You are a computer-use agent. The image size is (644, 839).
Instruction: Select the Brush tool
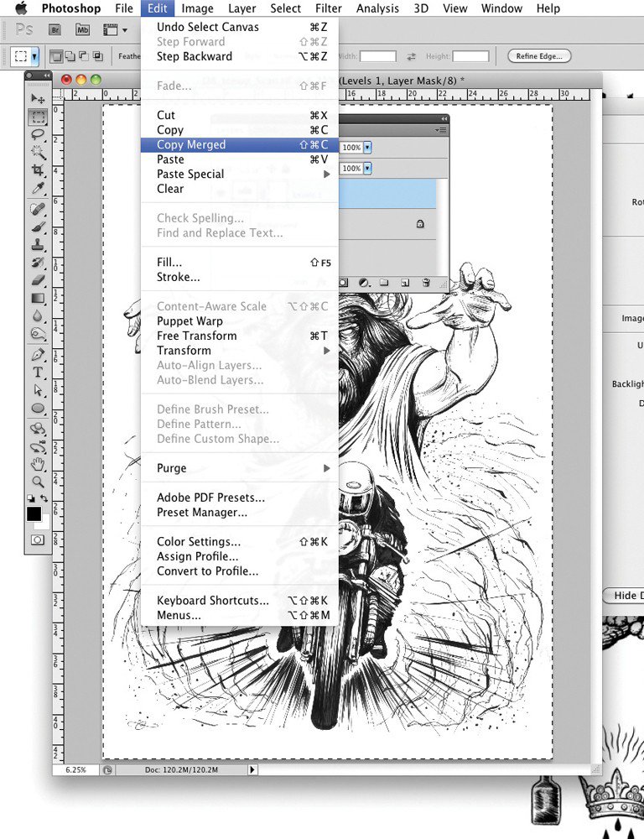pos(38,227)
